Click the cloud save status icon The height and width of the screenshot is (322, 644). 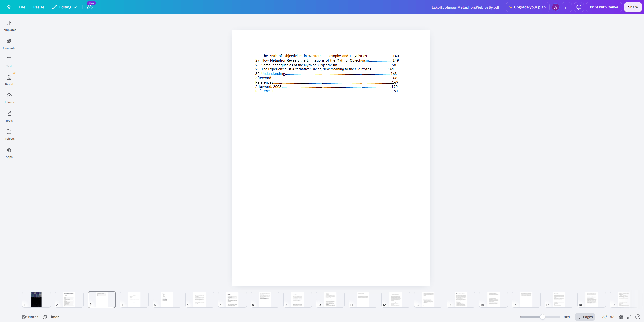[90, 7]
